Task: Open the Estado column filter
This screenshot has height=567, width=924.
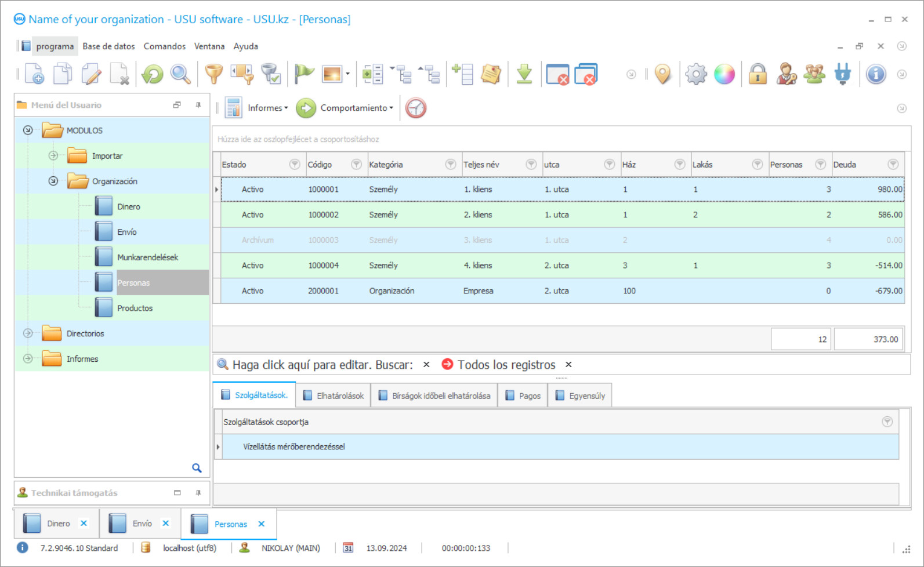Action: click(x=295, y=165)
